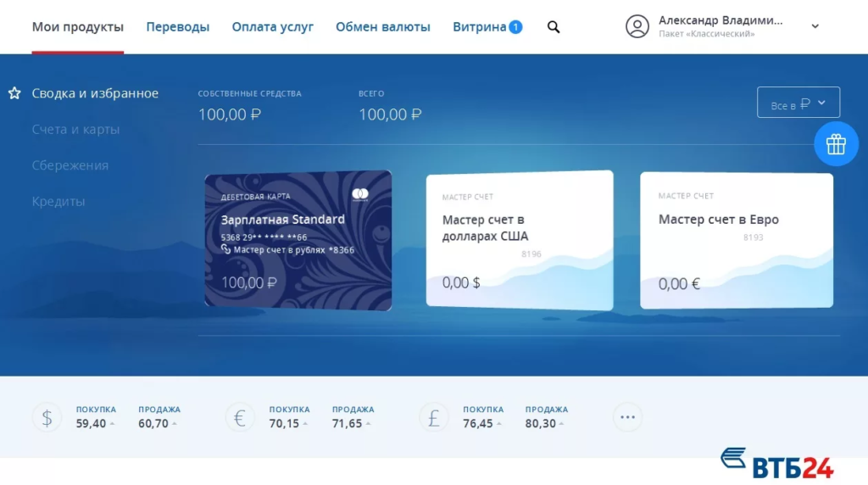
Task: Click the dollar currency icon
Action: point(47,417)
